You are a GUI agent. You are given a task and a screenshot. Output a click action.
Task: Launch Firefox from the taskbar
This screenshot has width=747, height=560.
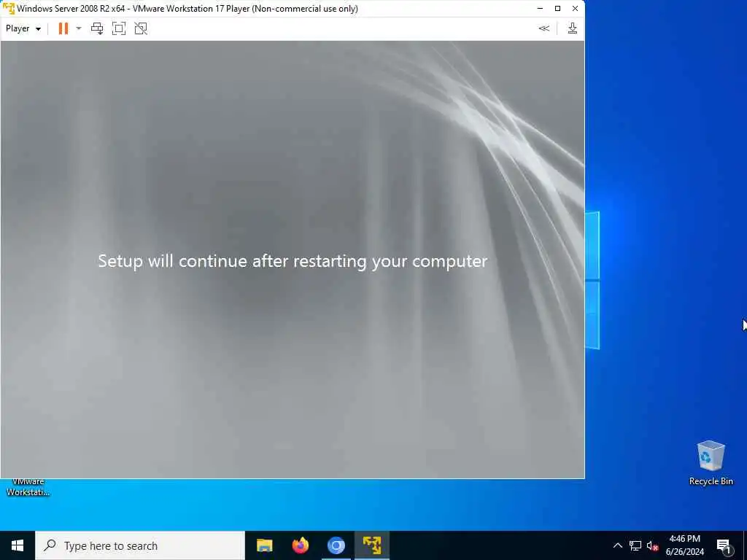point(300,545)
